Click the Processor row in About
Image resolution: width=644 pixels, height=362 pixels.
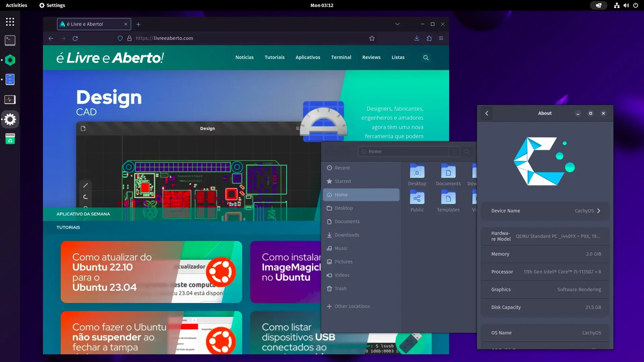(545, 272)
